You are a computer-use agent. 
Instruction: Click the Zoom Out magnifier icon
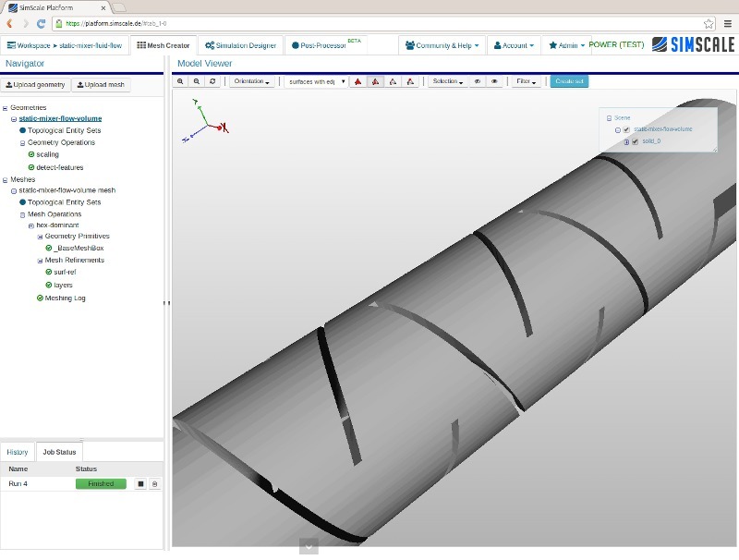click(198, 79)
